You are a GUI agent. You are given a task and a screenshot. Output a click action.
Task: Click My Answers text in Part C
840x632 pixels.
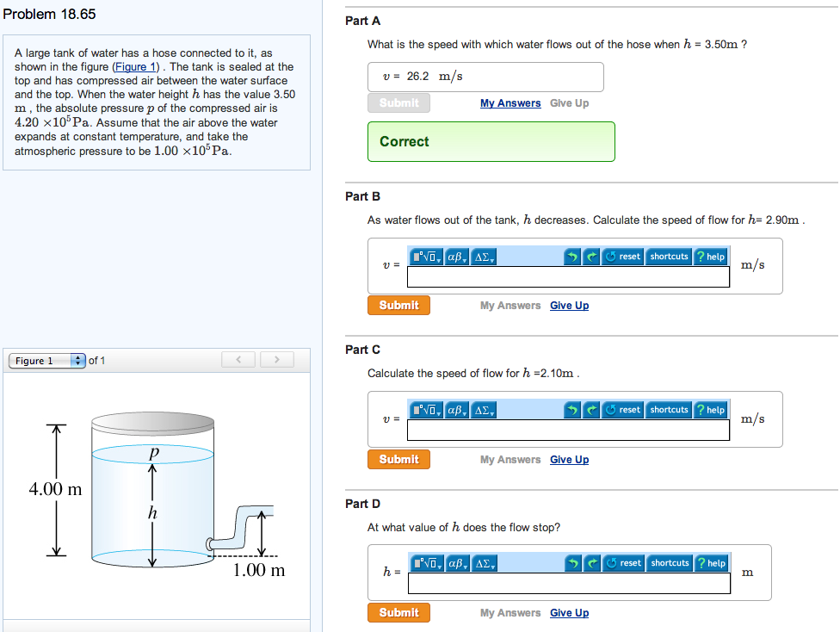(x=510, y=460)
